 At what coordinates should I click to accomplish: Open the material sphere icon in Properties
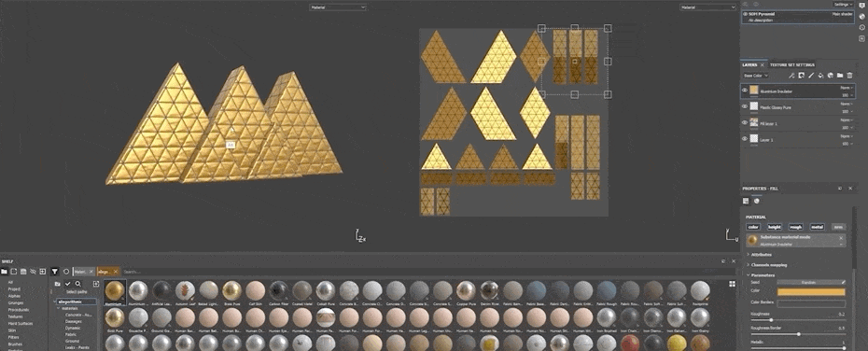[757, 201]
